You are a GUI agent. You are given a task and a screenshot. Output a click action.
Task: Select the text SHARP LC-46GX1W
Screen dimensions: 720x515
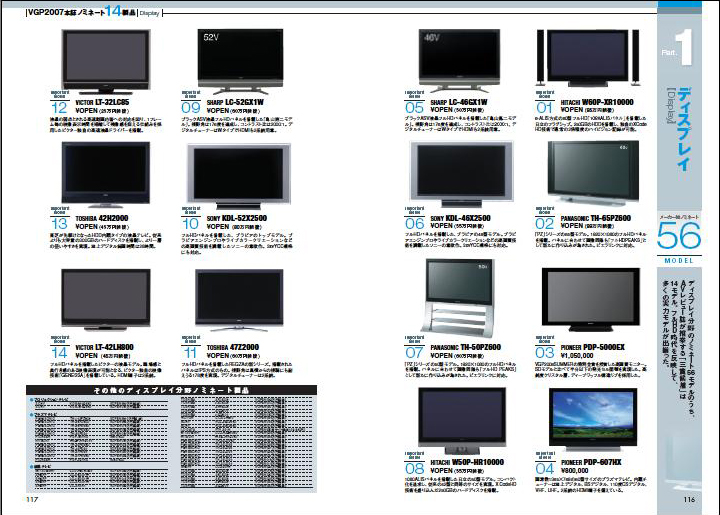[459, 102]
